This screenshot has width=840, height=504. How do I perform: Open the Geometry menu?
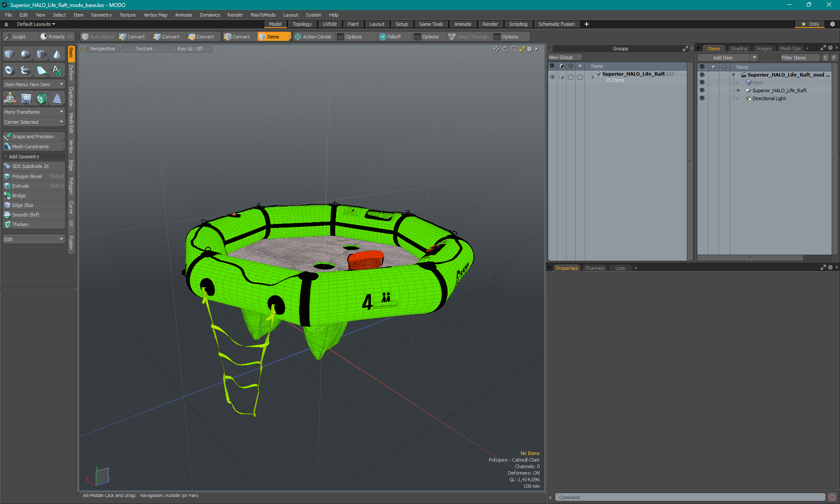click(x=101, y=15)
